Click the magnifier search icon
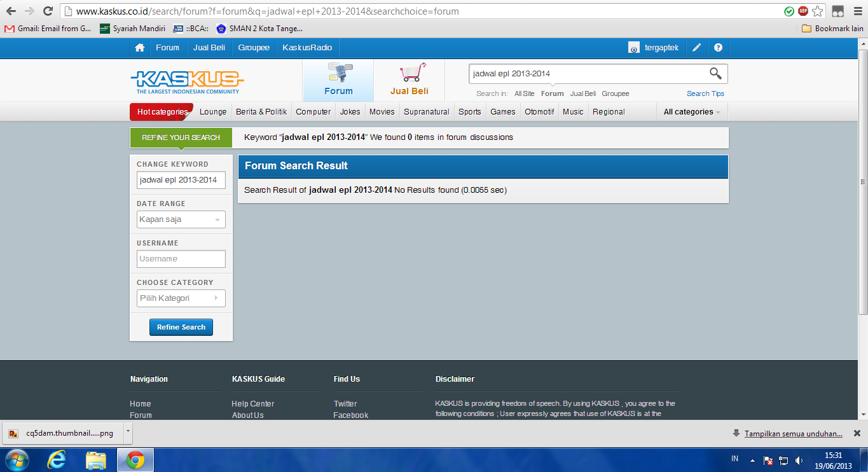This screenshot has width=868, height=472. 716,74
